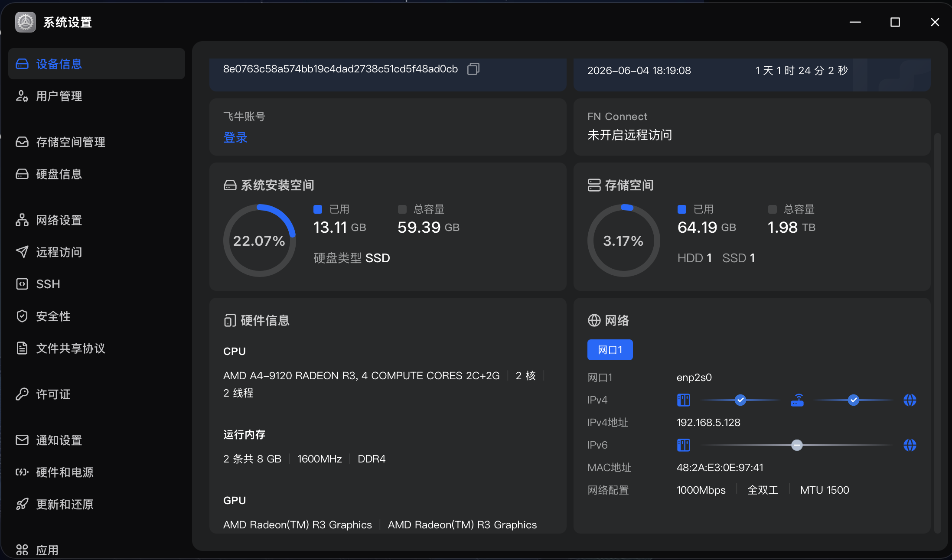Click the 1000Mbps network speed value
Screen dimensions: 952x560
click(x=701, y=490)
